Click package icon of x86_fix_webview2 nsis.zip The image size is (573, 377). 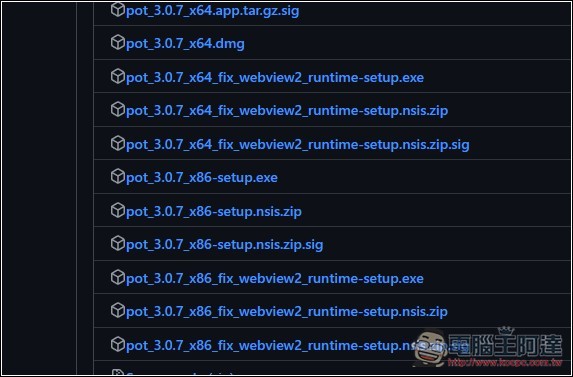(118, 311)
